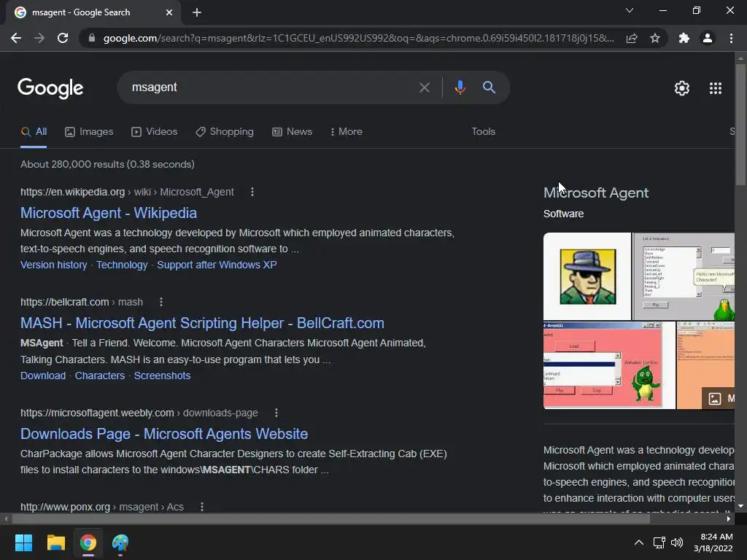This screenshot has width=747, height=560.
Task: Share this page from address bar
Action: (632, 38)
